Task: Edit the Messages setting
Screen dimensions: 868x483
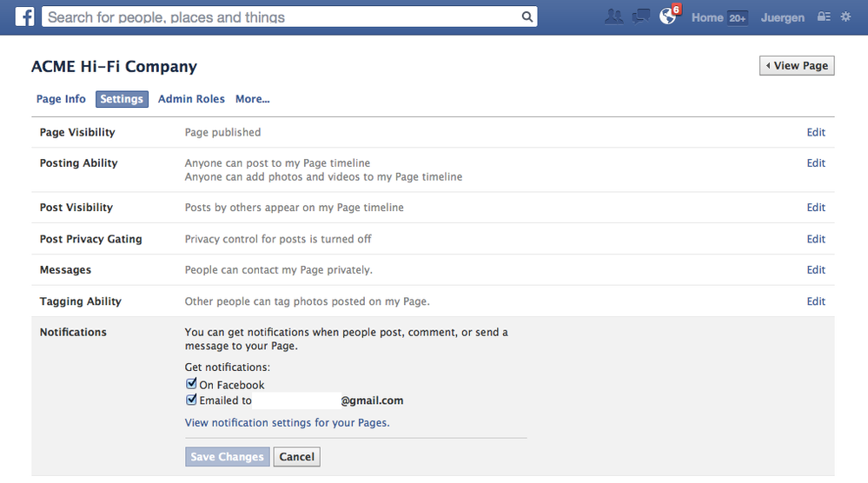Action: 816,270
